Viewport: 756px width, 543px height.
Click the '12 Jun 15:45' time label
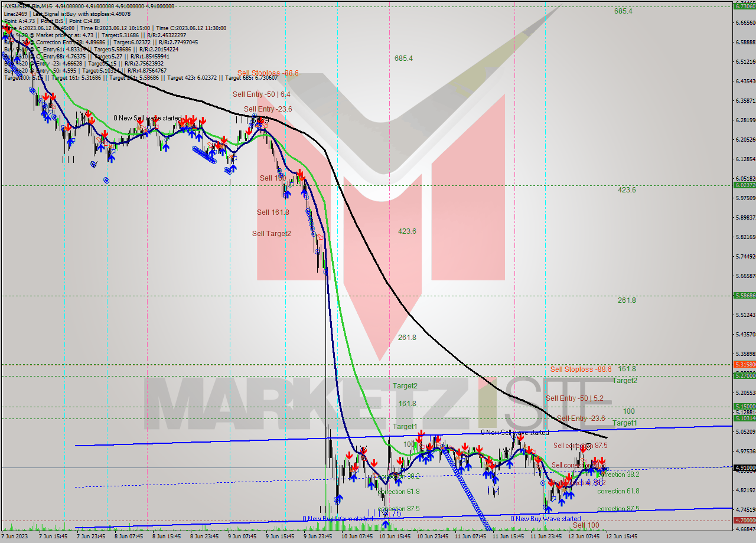[622, 537]
